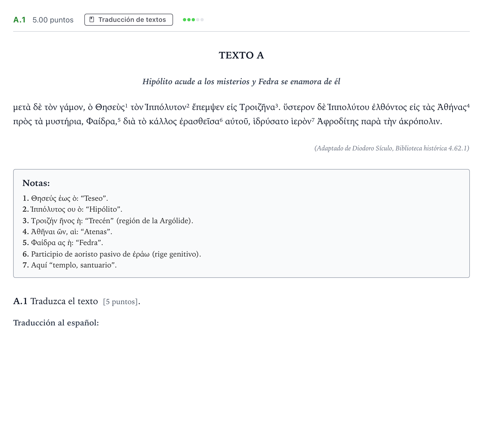This screenshot has width=483, height=448.
Task: Click the Greek word ἀκρόπολιν ending the passage
Action: [419, 121]
